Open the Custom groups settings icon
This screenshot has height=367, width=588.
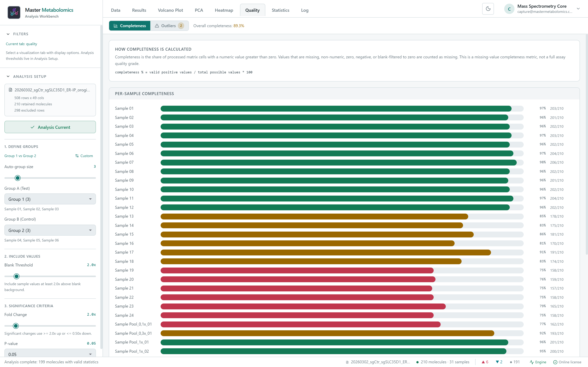tap(77, 156)
